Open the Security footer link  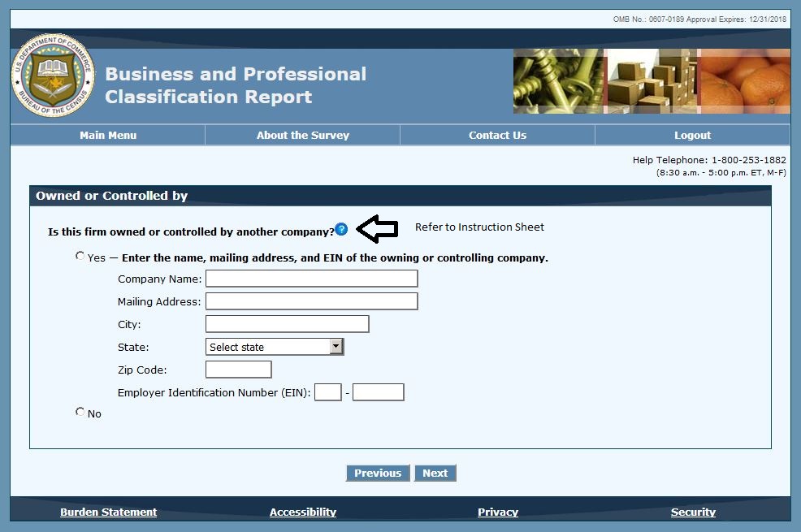693,512
